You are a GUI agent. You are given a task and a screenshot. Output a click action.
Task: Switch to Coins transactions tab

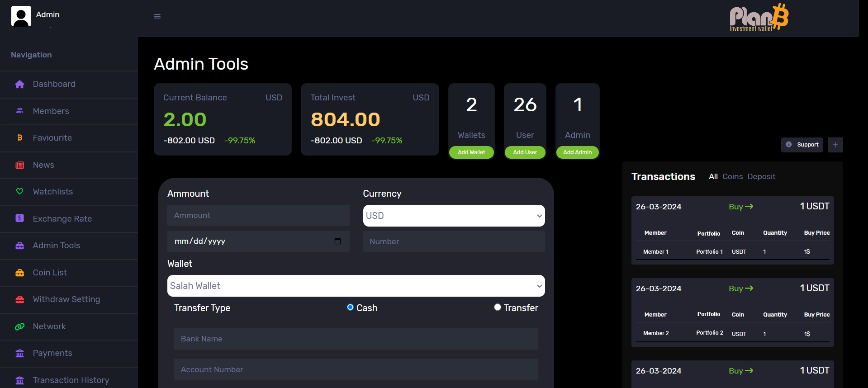pos(733,176)
